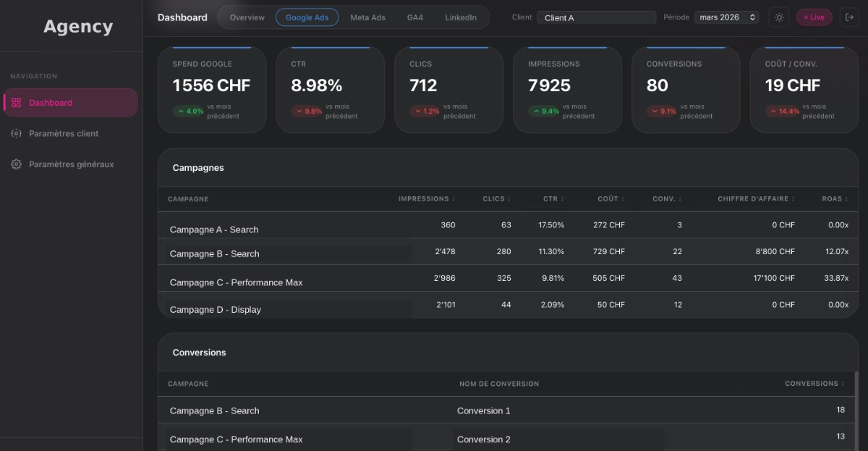The width and height of the screenshot is (868, 451).
Task: Click the 33.87x ROAS value
Action: pyautogui.click(x=835, y=278)
